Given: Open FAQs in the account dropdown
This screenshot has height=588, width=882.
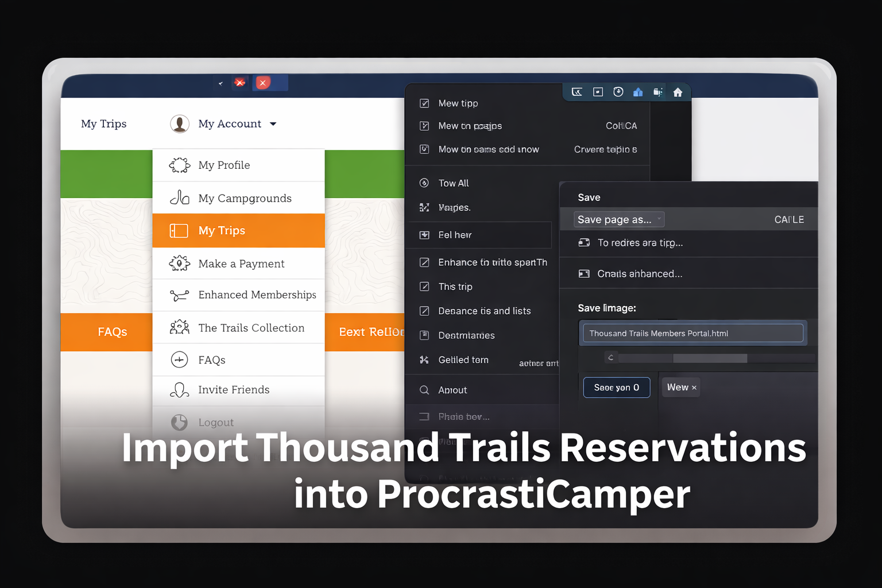Looking at the screenshot, I should 238,360.
